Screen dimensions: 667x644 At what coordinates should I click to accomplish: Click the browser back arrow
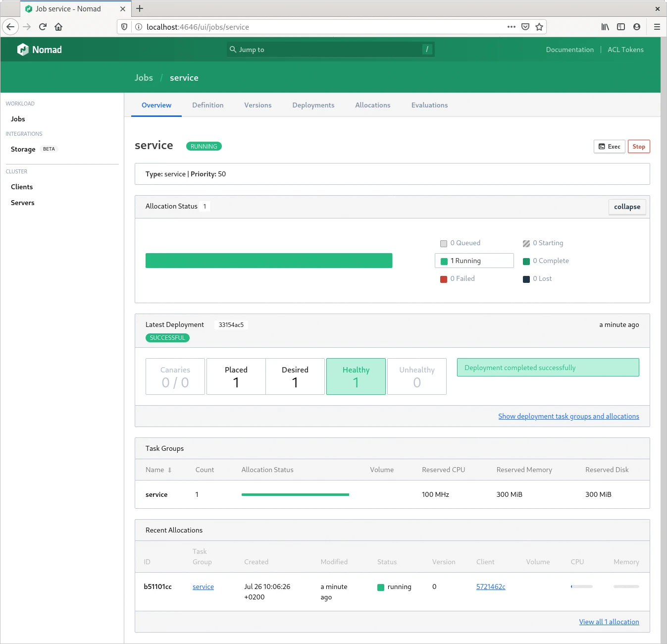[10, 27]
